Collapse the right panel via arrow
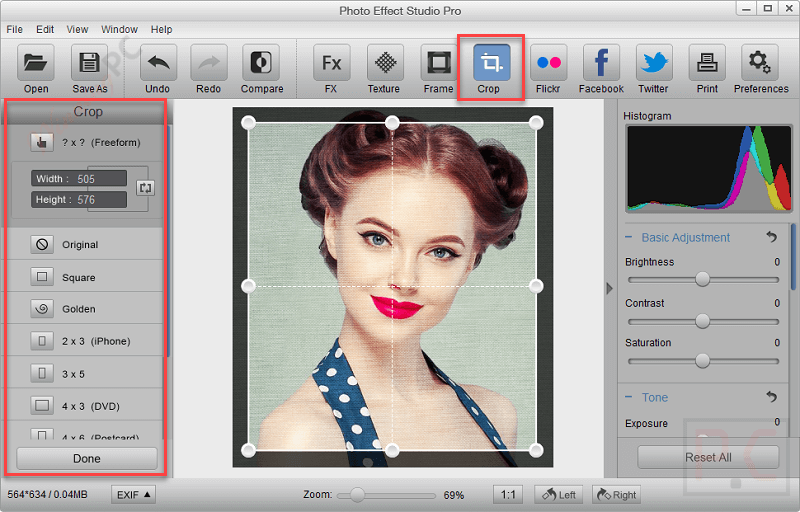This screenshot has height=512, width=800. click(x=609, y=289)
